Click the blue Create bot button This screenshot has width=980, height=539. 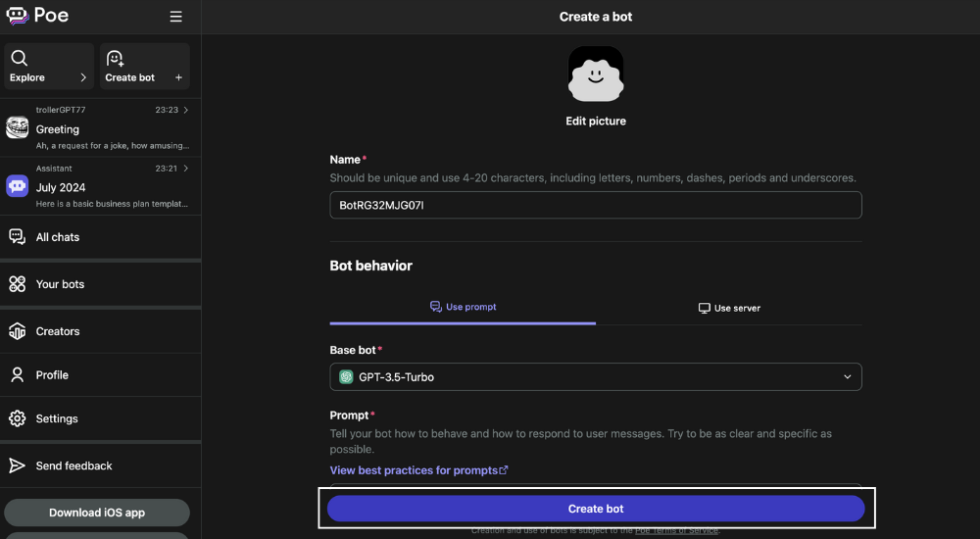[596, 509]
